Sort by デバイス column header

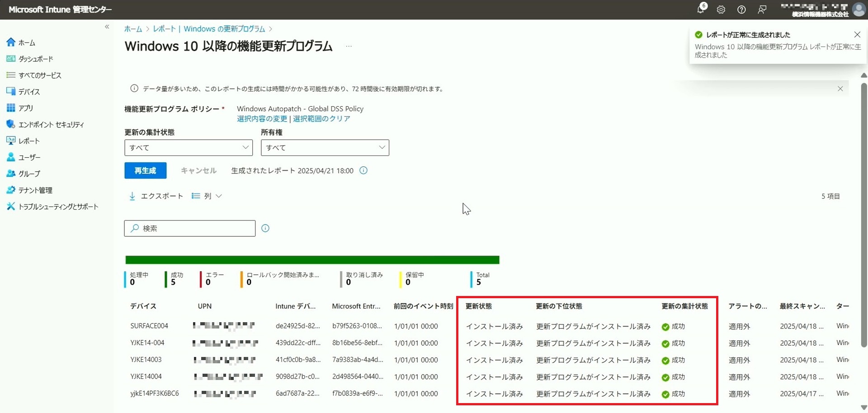(x=143, y=306)
